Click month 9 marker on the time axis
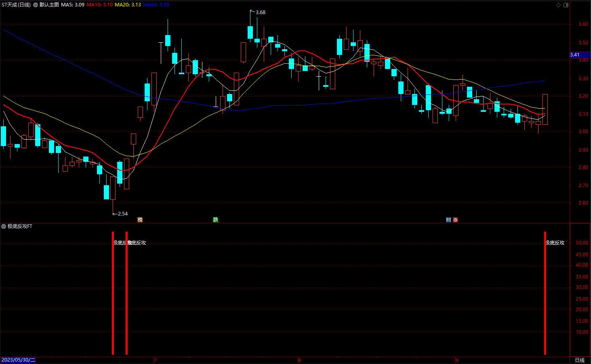This screenshot has height=364, width=591. point(457,360)
